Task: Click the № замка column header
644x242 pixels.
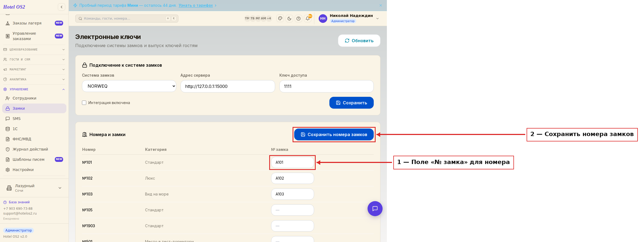Action: 280,150
